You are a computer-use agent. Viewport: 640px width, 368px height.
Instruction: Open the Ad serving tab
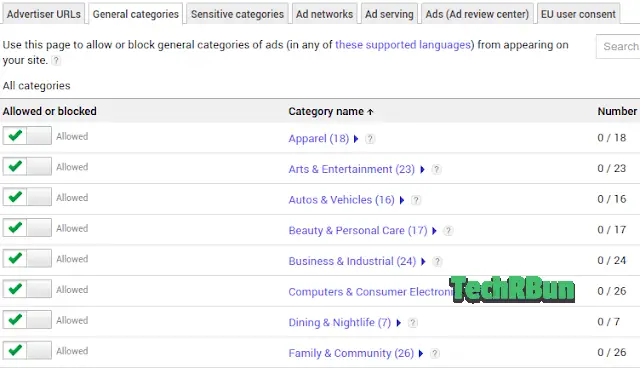coord(389,14)
